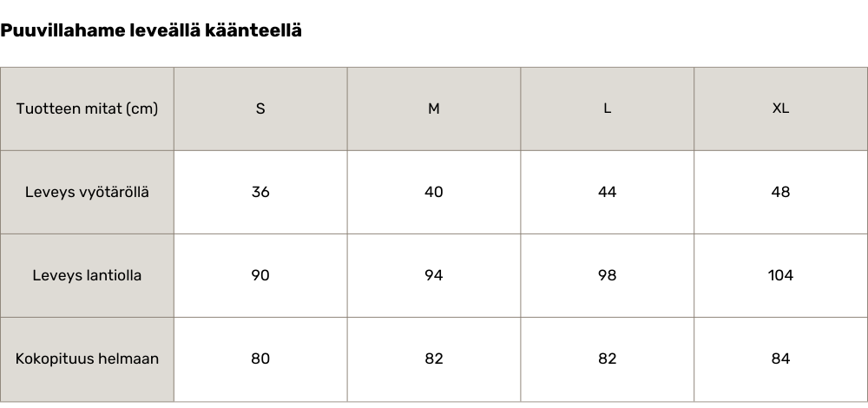Image resolution: width=868 pixels, height=408 pixels.
Task: Click the Kokopituus helmaan row label
Action: [x=87, y=359]
